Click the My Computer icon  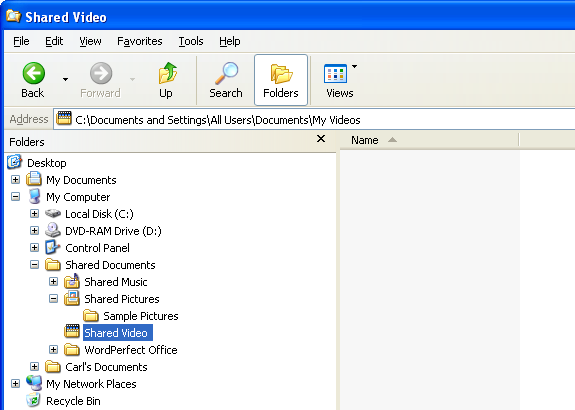click(x=34, y=196)
